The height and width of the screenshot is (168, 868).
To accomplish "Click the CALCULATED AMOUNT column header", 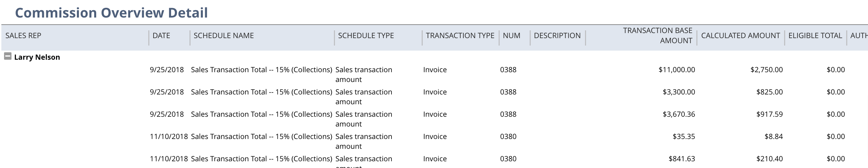I will pos(741,35).
